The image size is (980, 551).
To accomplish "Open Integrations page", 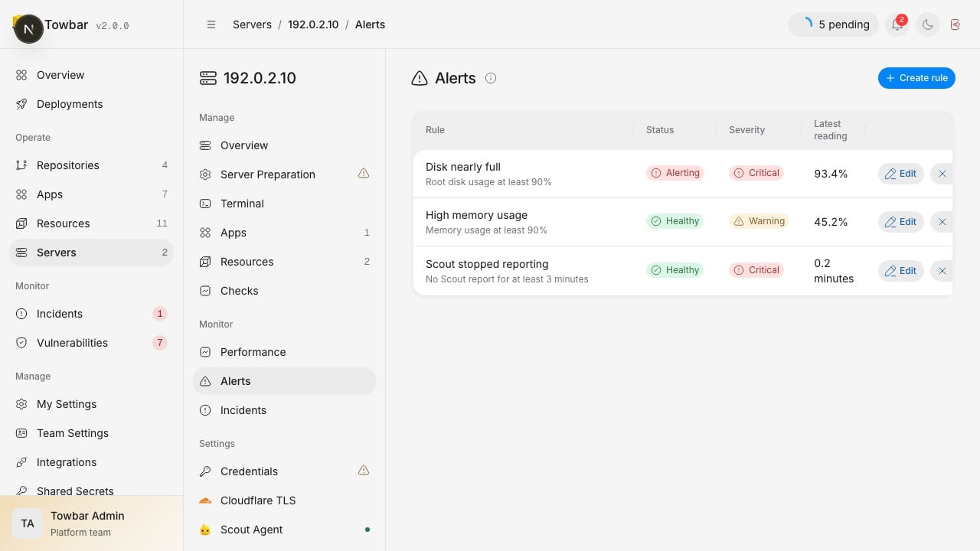I will click(x=91, y=462).
